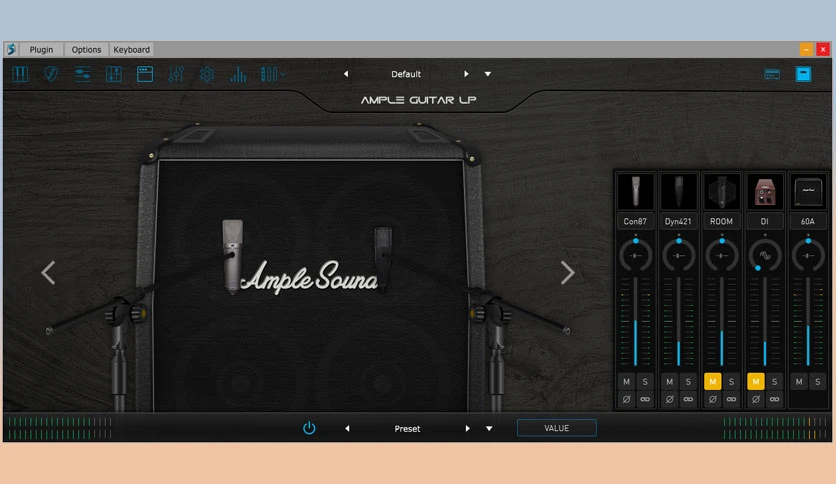This screenshot has height=484, width=836.
Task: Link the Dyn421 channel
Action: [688, 399]
